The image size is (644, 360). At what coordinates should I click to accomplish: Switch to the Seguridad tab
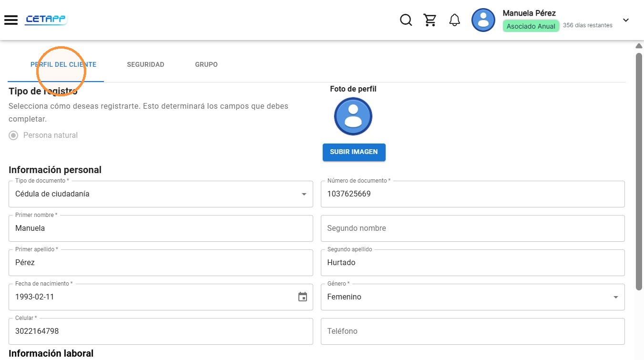pyautogui.click(x=145, y=64)
